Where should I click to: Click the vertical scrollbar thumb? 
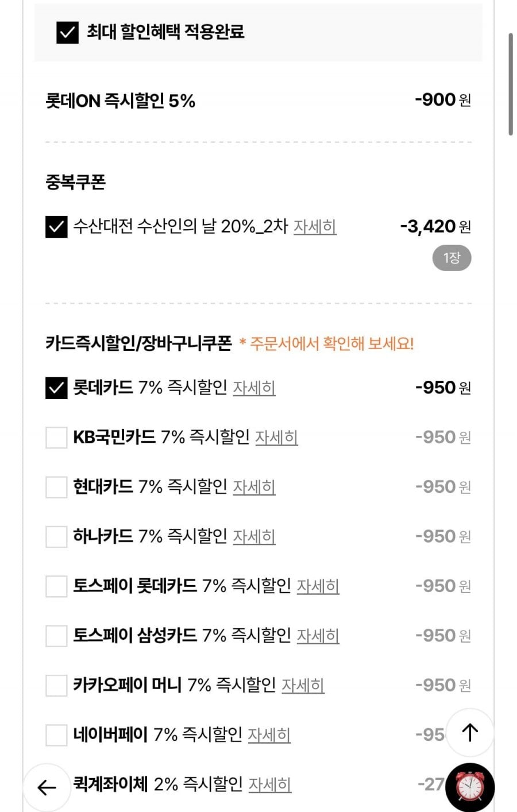tap(510, 84)
